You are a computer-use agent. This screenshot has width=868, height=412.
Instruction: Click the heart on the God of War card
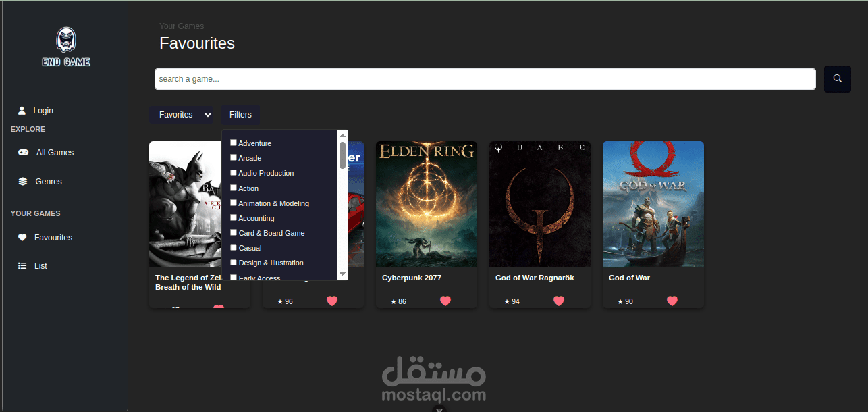[x=672, y=301]
